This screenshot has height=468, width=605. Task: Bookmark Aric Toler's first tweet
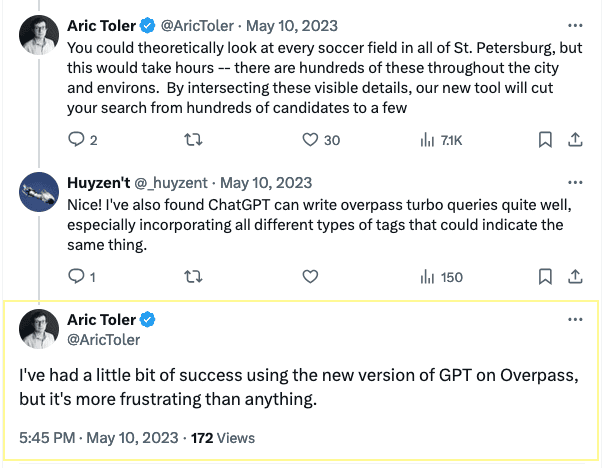click(545, 140)
